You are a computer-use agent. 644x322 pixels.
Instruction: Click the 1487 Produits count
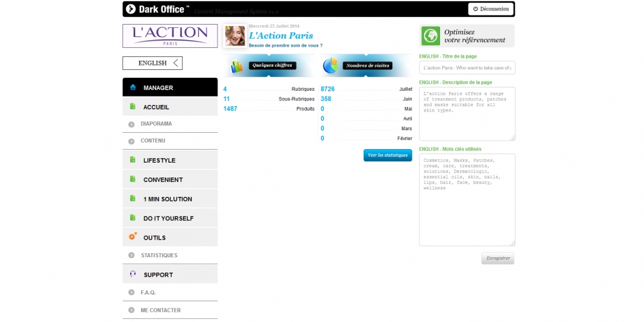[x=230, y=109]
